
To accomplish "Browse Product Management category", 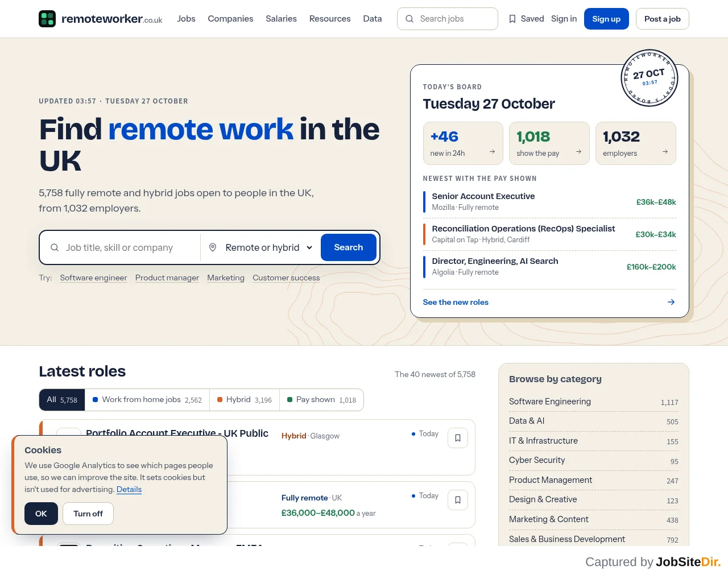I will pos(594,480).
